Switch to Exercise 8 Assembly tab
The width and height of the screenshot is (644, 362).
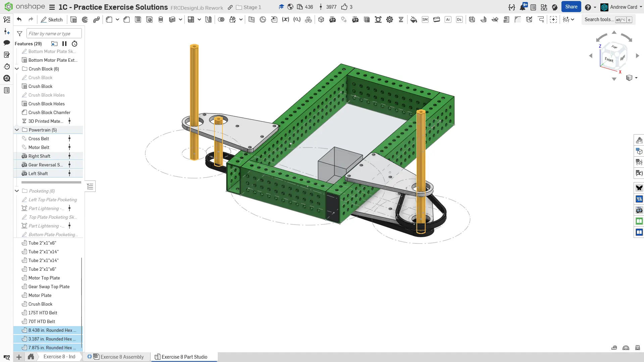pos(122,357)
